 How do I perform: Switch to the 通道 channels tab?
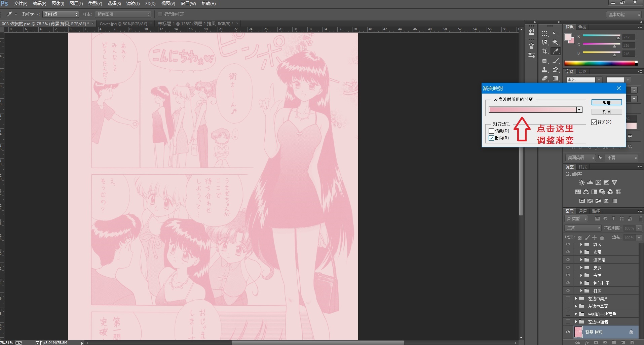point(582,211)
